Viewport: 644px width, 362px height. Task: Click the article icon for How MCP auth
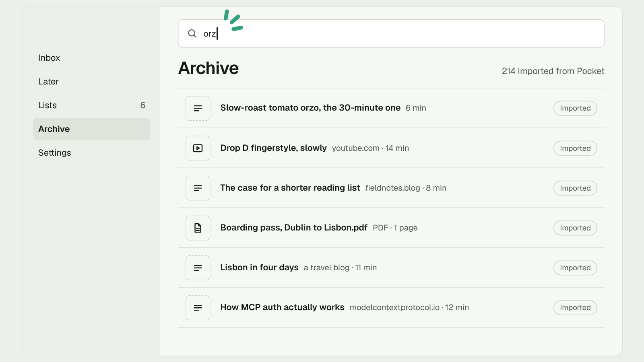tap(198, 308)
